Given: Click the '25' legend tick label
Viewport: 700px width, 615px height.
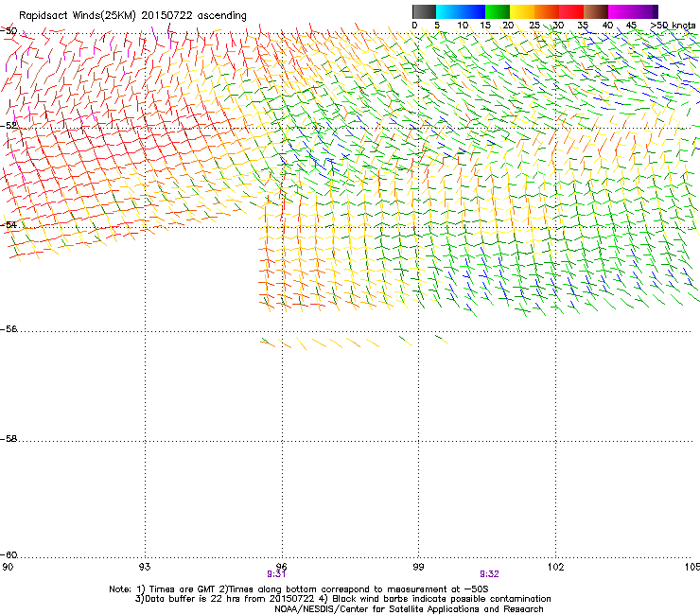Looking at the screenshot, I should [534, 26].
